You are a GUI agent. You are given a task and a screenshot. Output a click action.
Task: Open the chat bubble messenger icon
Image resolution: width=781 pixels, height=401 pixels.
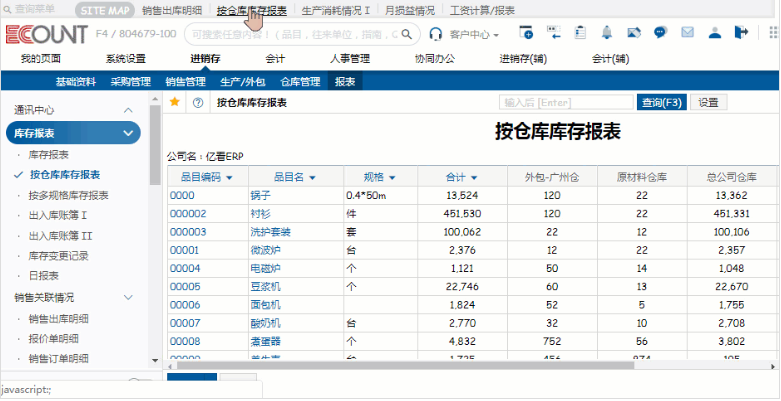click(660, 32)
